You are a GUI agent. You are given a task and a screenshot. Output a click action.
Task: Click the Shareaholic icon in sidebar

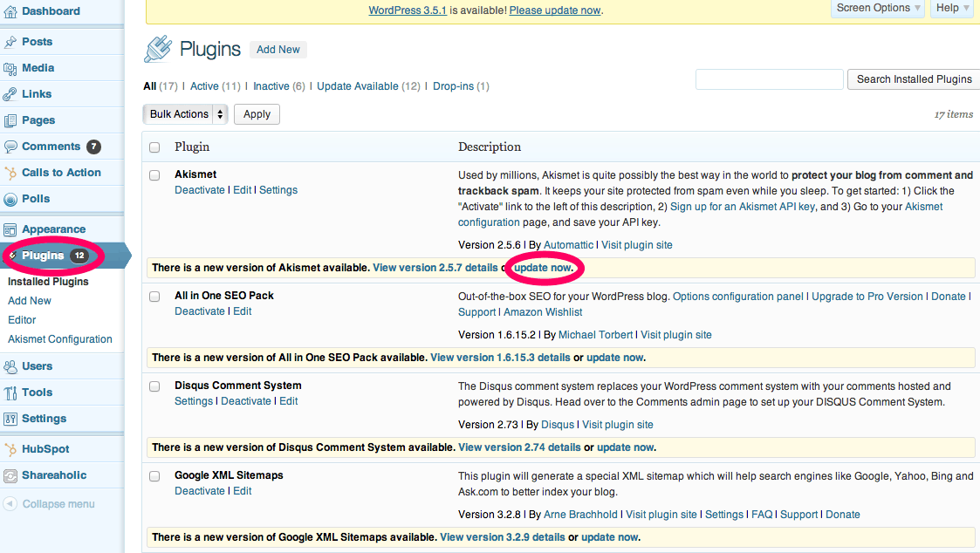tap(10, 476)
